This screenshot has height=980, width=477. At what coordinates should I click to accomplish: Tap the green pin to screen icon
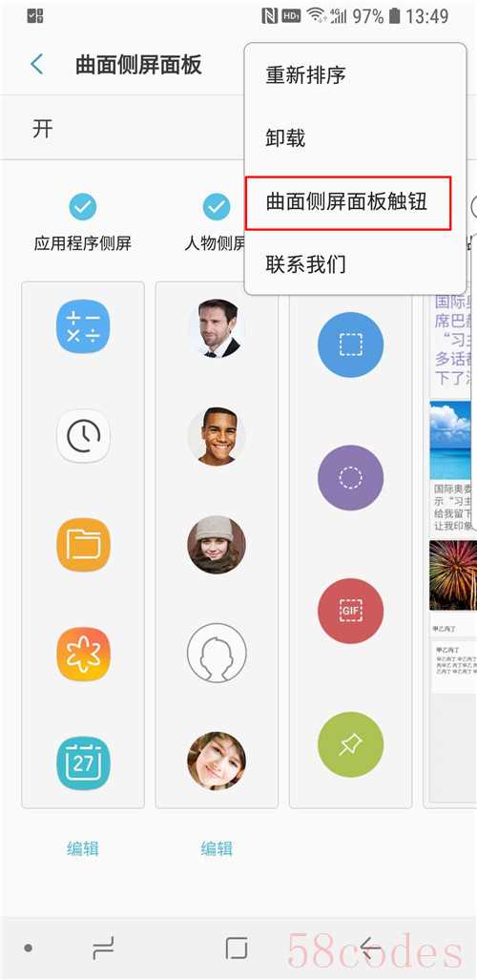[x=350, y=744]
